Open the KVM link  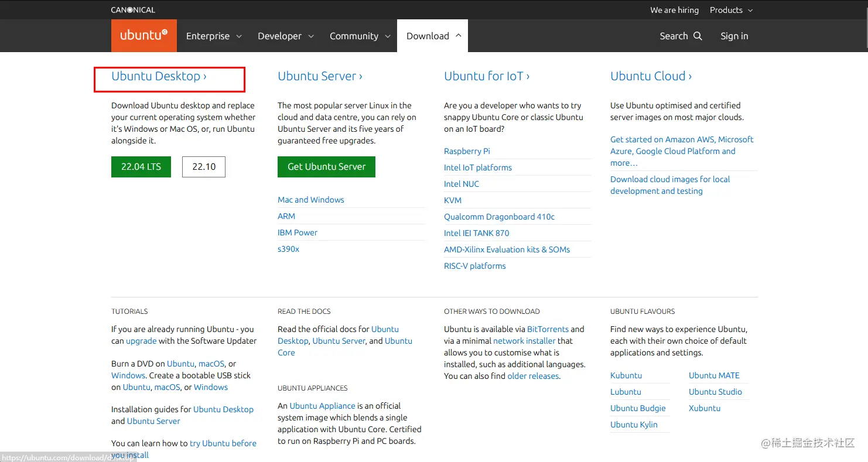coord(453,200)
